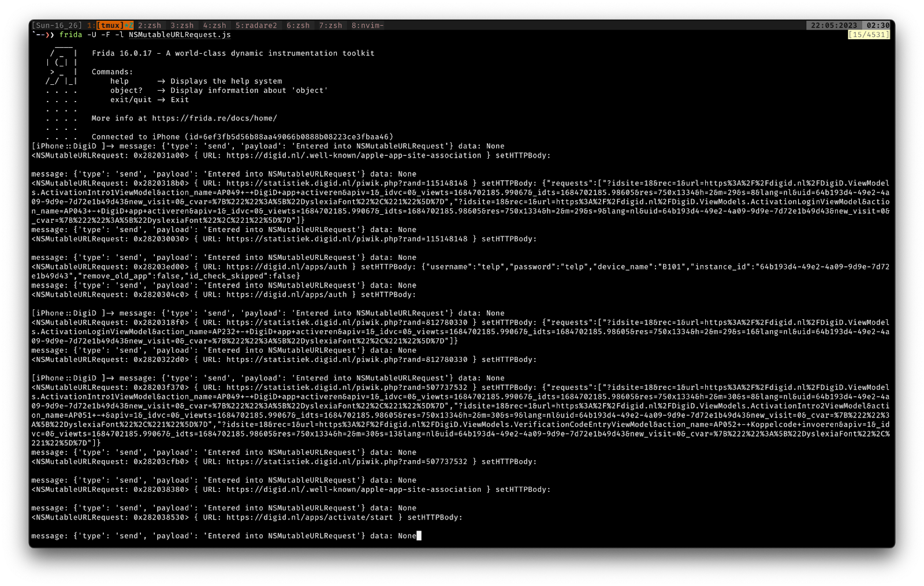Switch to tmux window 3:zsh

click(182, 25)
